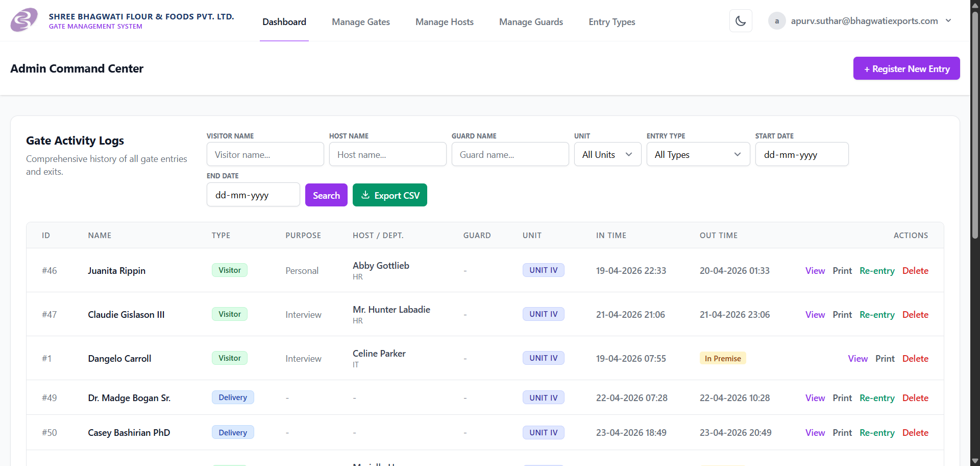Image resolution: width=980 pixels, height=466 pixels.
Task: Open Manage Hosts page
Action: 445,22
